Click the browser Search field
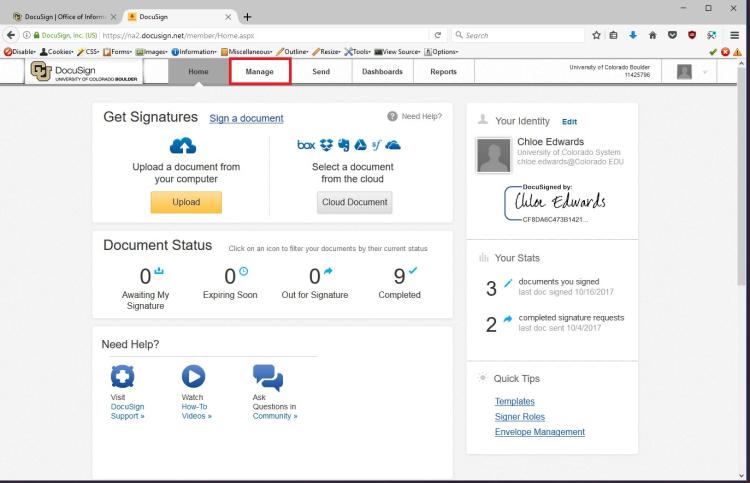Viewport: 750px width, 483px height. tap(518, 35)
